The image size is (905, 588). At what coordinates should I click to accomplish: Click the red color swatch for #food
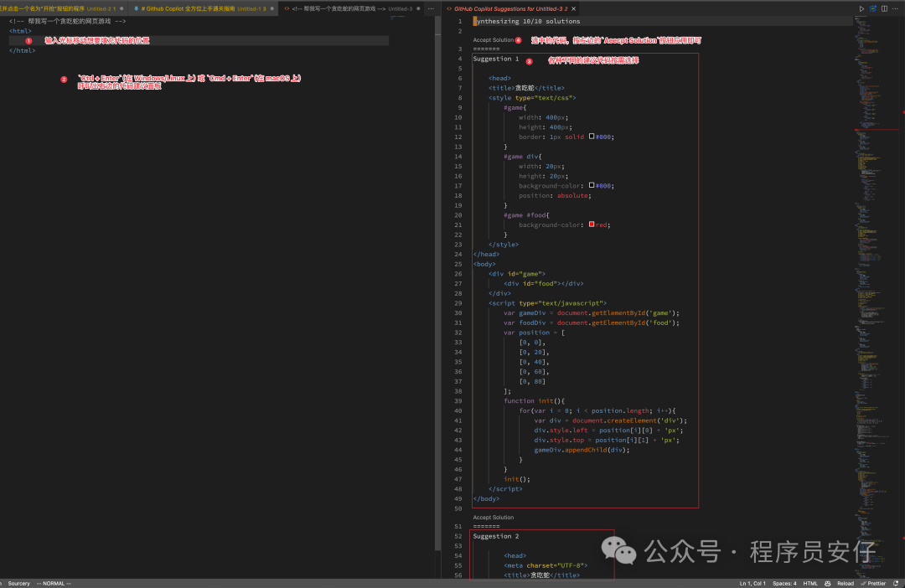592,225
